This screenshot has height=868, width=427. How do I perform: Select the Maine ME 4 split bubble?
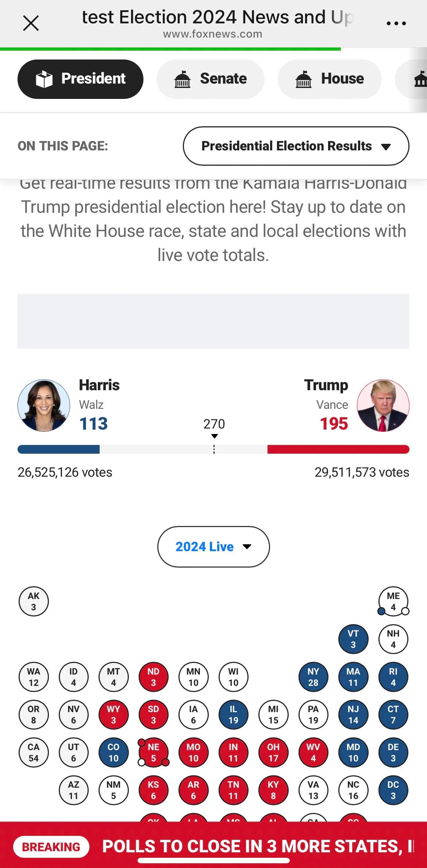(393, 601)
